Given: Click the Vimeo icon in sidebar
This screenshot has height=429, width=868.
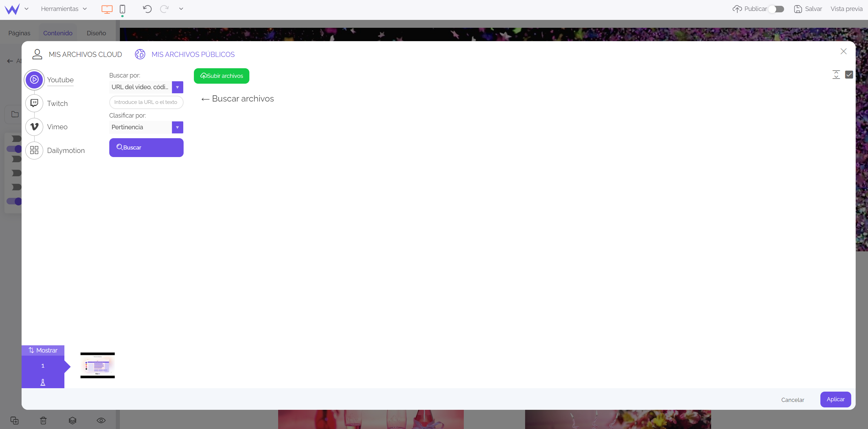Looking at the screenshot, I should pyautogui.click(x=35, y=127).
